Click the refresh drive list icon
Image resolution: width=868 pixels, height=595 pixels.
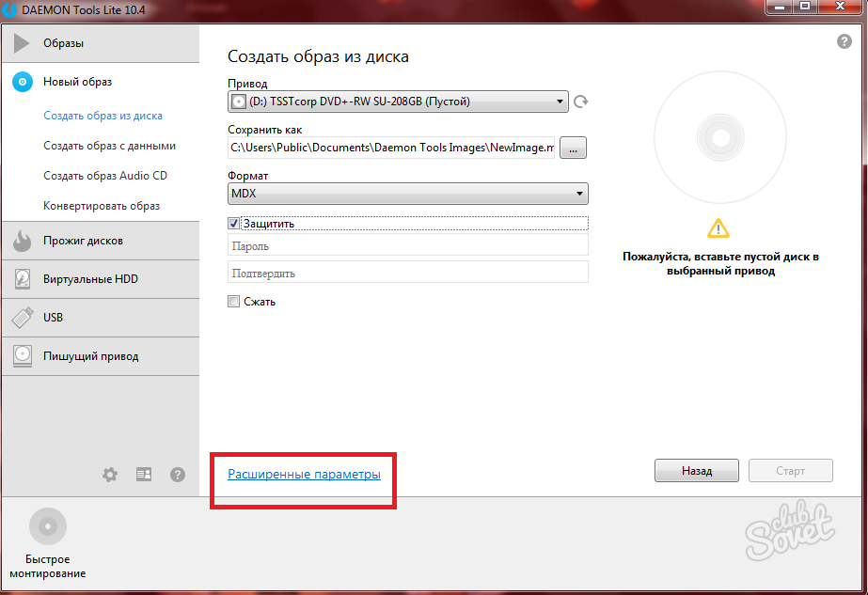[581, 102]
